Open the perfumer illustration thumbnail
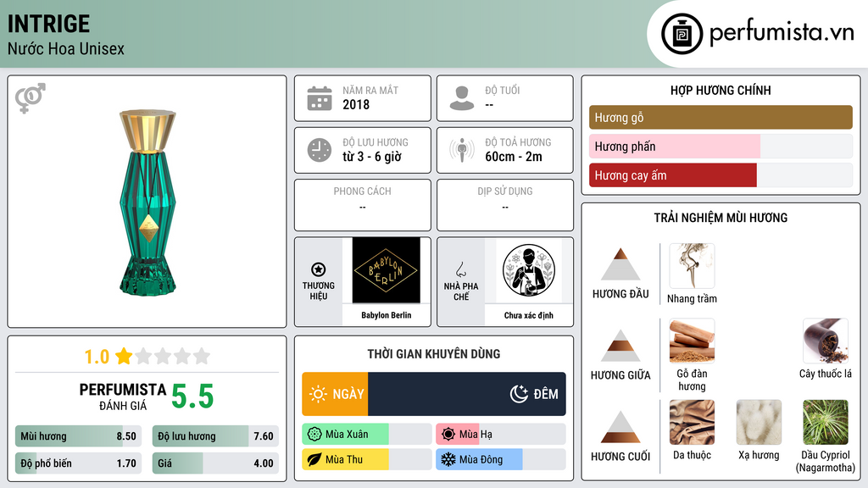The width and height of the screenshot is (868, 488). 529,270
